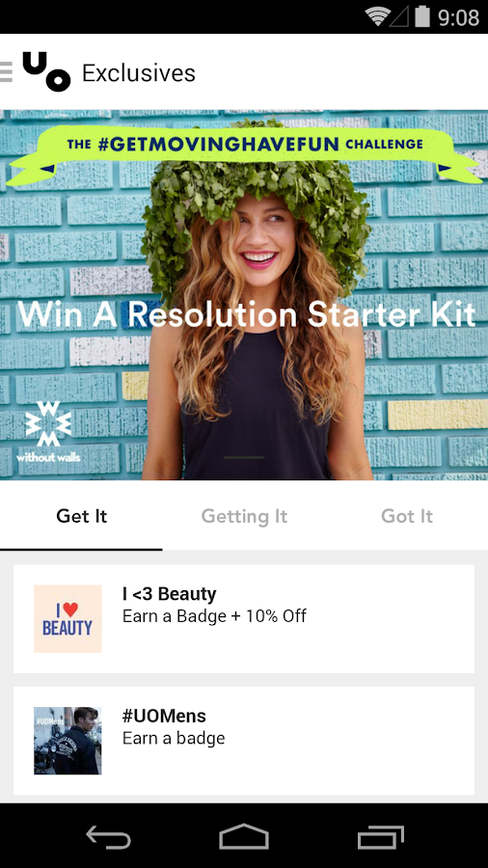Open the I <3 Beauty offer card

point(244,619)
